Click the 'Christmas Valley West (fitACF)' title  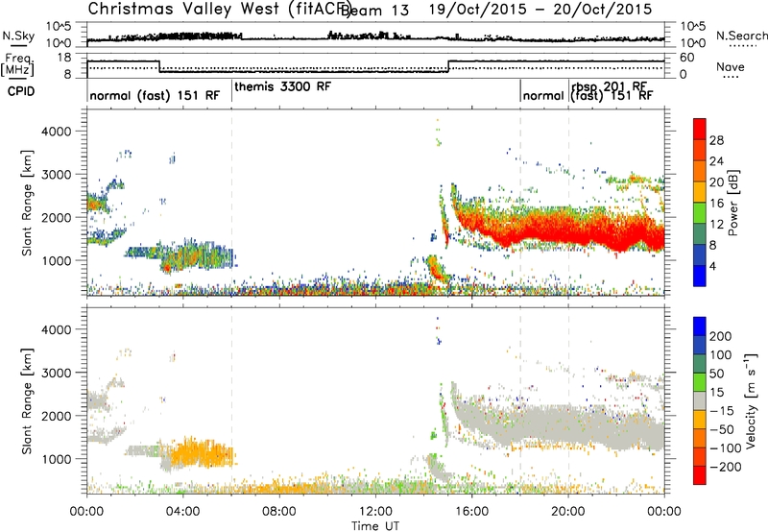point(219,9)
